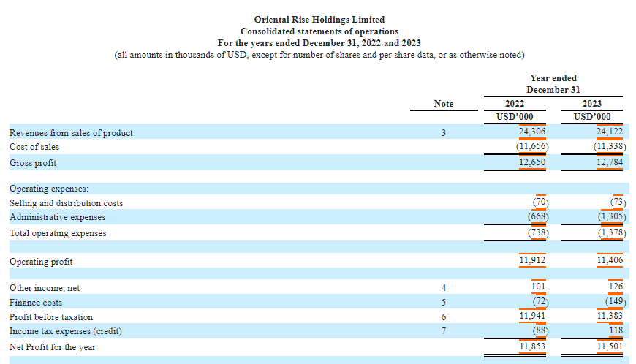The width and height of the screenshot is (636, 364).
Task: Click 'Revenues from sales of product' label
Action: 71,133
